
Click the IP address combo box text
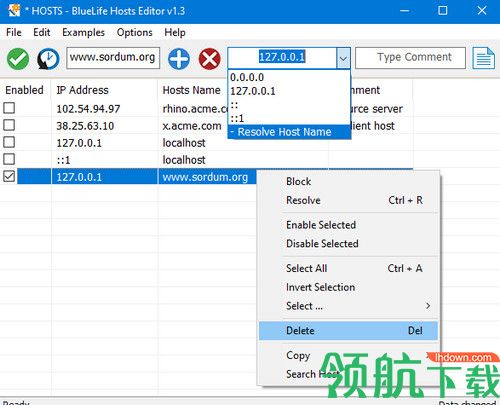tap(282, 58)
